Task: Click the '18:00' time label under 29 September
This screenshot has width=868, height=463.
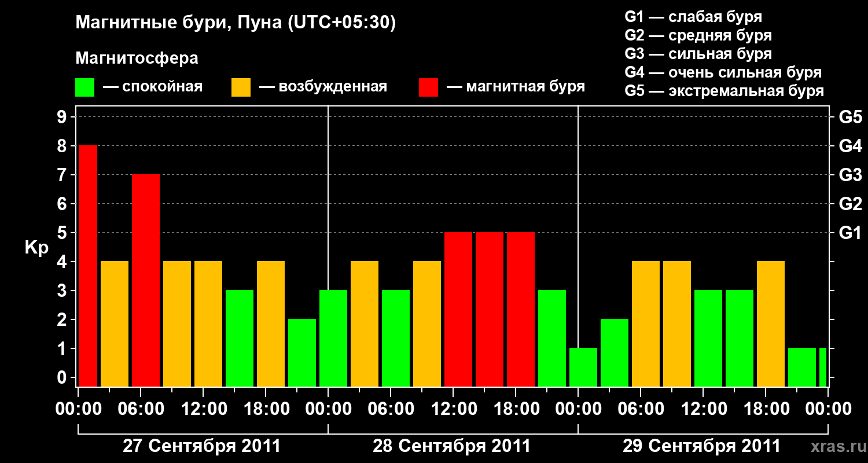Action: point(766,409)
